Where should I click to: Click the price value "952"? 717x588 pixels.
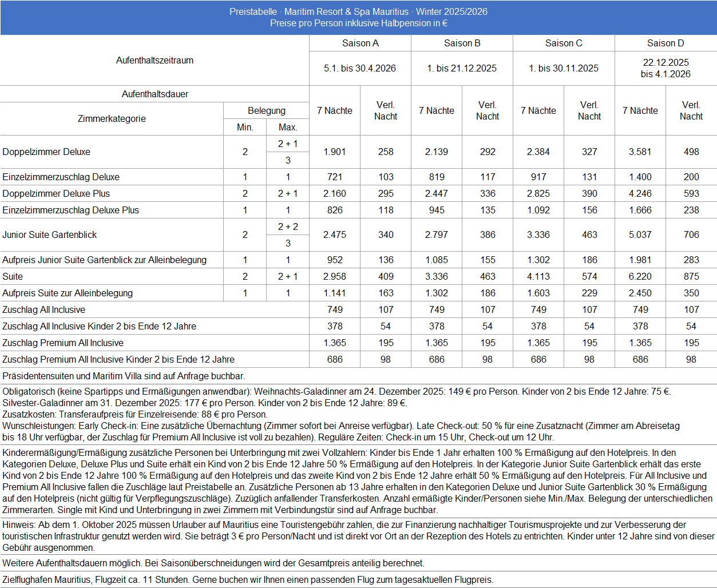(x=335, y=260)
